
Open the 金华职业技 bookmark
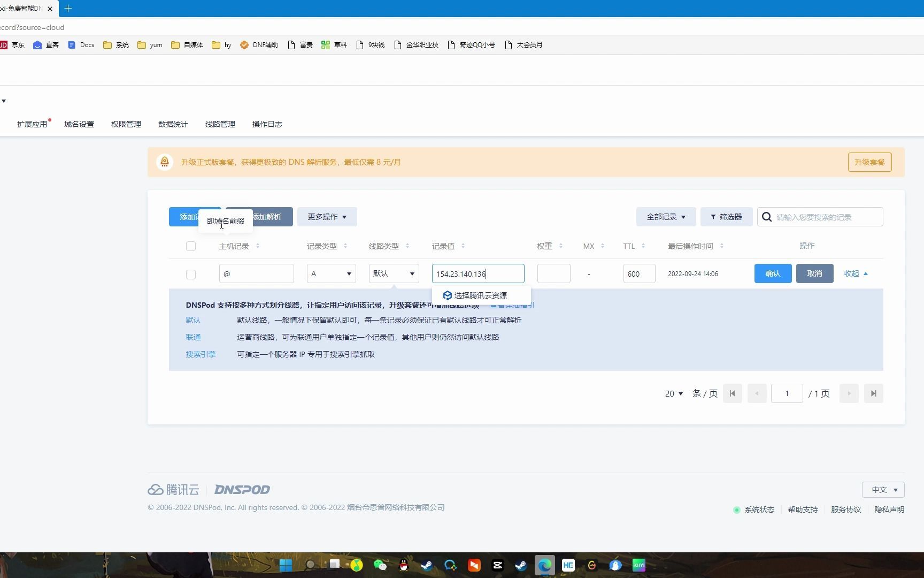(x=417, y=45)
